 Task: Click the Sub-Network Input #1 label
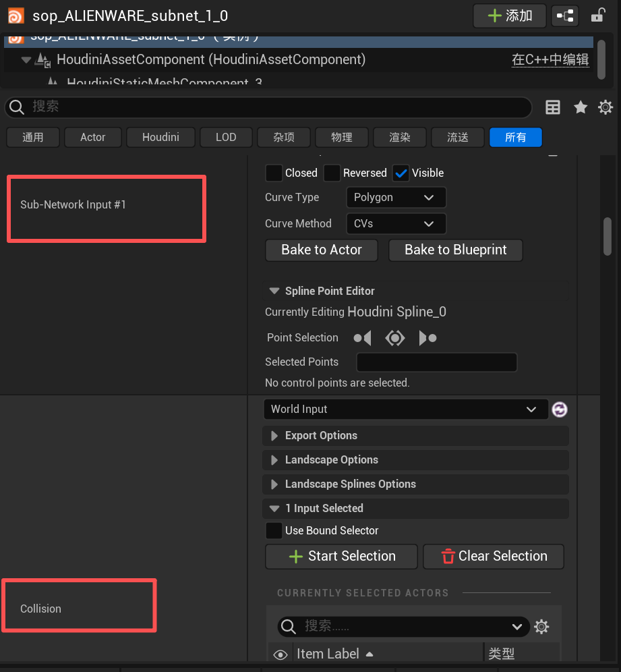(x=73, y=205)
